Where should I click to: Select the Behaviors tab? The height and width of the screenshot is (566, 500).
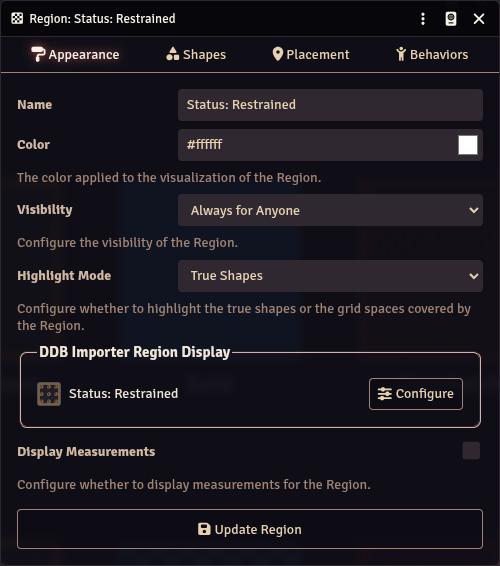432,55
